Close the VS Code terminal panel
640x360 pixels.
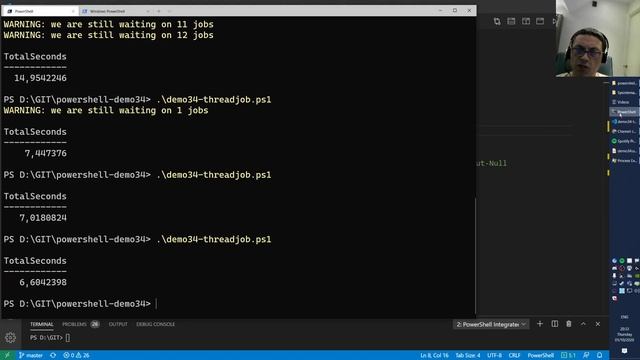coord(598,324)
